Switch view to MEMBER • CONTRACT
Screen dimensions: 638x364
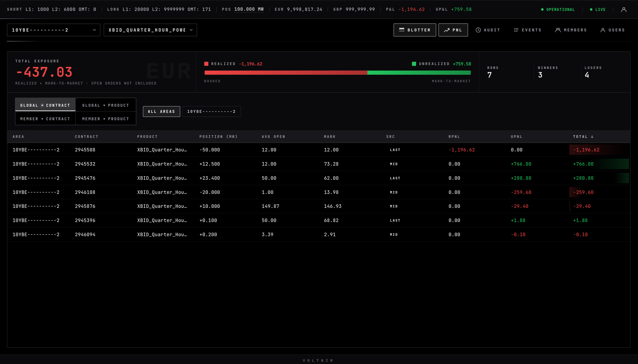tap(45, 119)
